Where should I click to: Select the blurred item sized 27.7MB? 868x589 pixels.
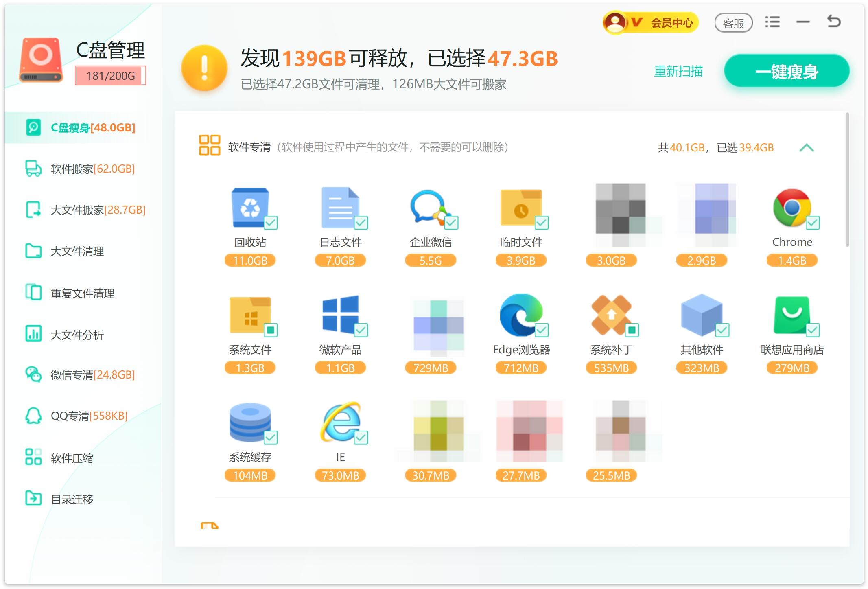pos(529,431)
